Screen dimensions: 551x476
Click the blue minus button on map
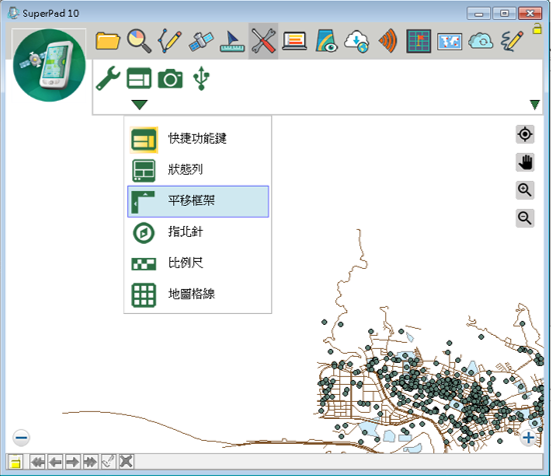point(21,438)
